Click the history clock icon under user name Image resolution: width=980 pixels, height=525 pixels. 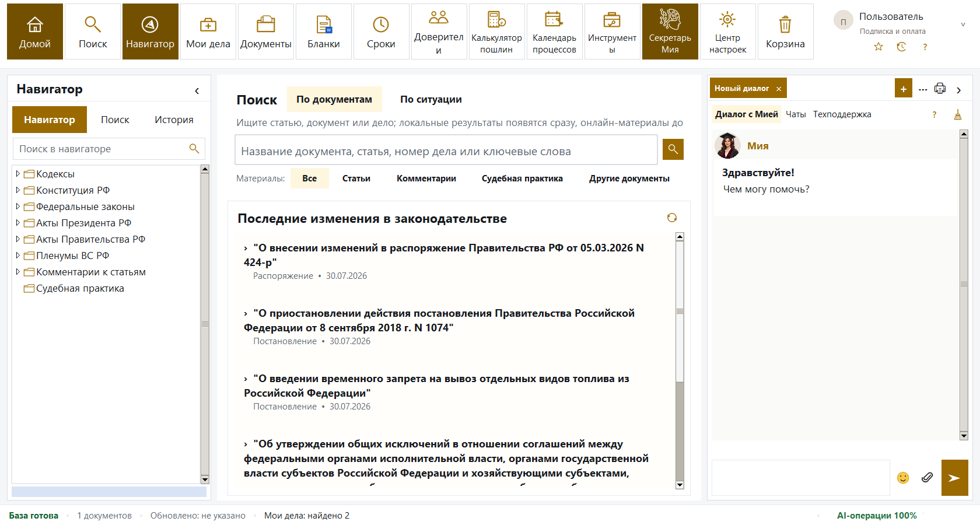click(x=901, y=47)
